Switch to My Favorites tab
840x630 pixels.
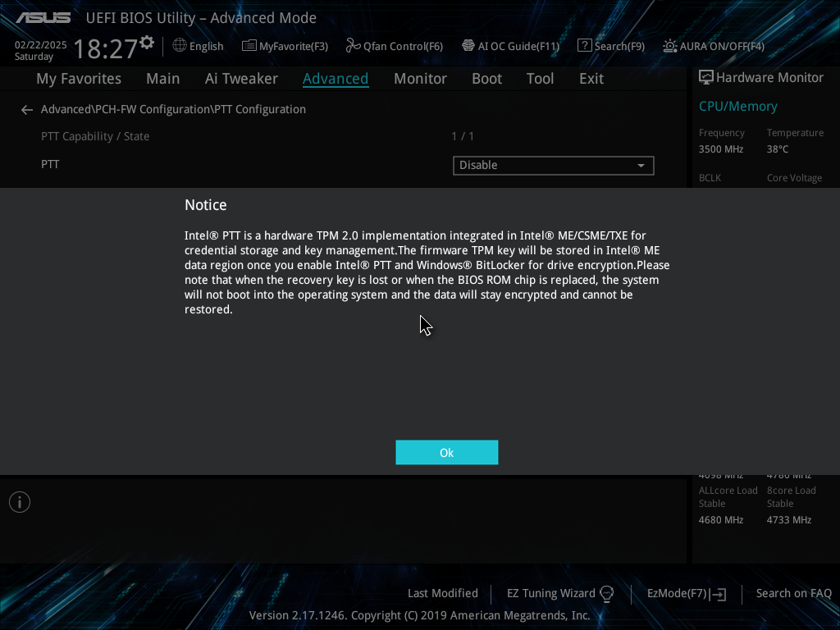[x=79, y=79]
